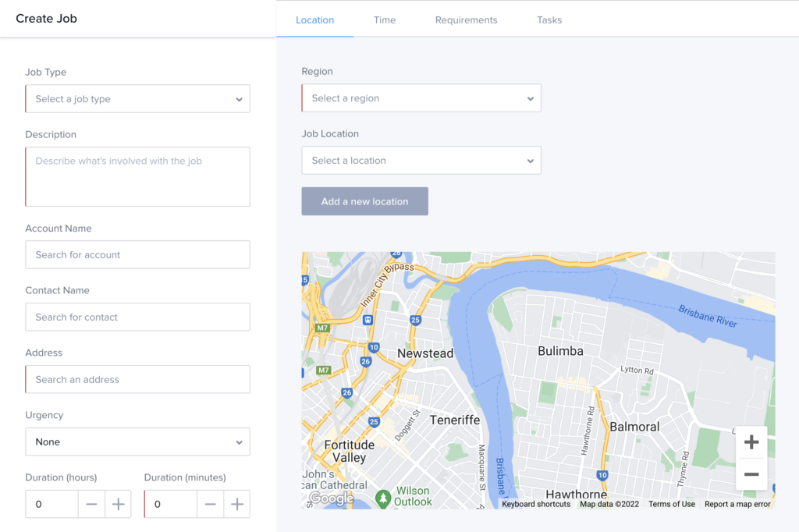The width and height of the screenshot is (799, 532).
Task: Click the Wilson Outlook park marker
Action: click(x=382, y=496)
